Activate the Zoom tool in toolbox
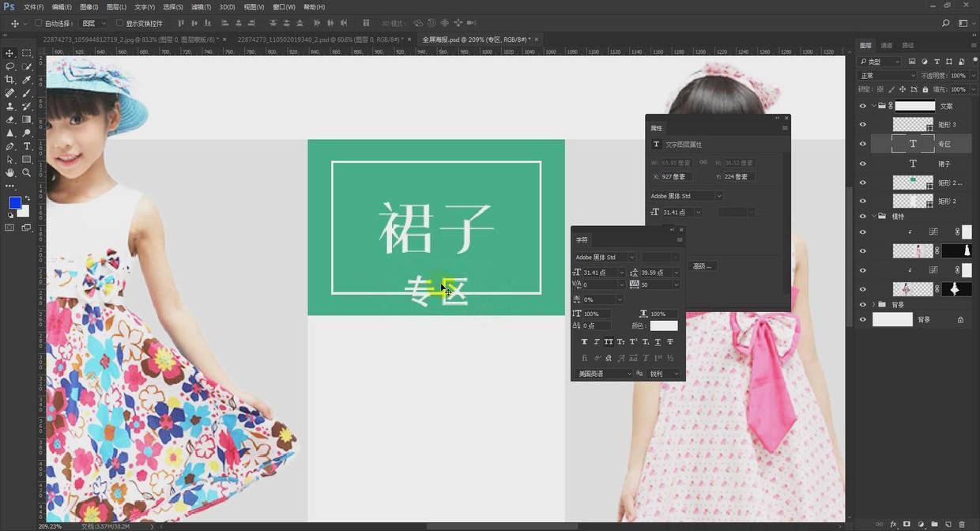980x531 pixels. click(27, 172)
